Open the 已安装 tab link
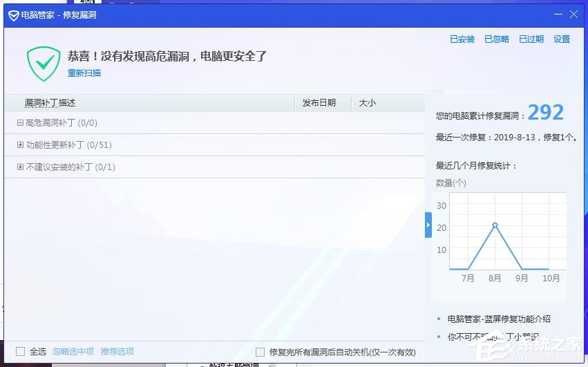The width and height of the screenshot is (588, 367). tap(462, 39)
